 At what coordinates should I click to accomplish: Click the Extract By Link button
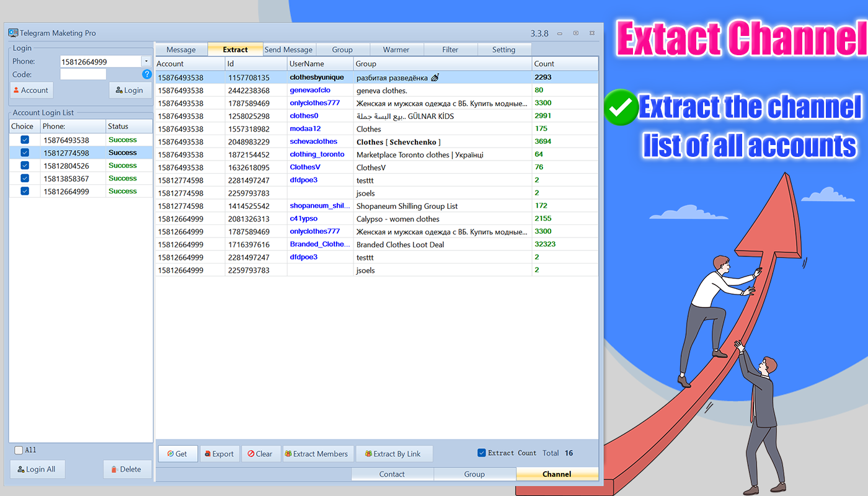[x=394, y=454]
